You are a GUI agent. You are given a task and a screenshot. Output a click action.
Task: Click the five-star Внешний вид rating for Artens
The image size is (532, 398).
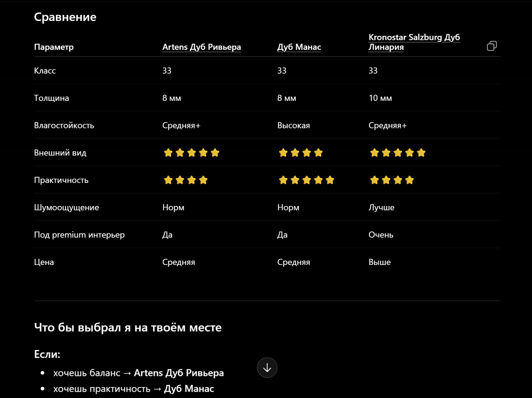[192, 153]
